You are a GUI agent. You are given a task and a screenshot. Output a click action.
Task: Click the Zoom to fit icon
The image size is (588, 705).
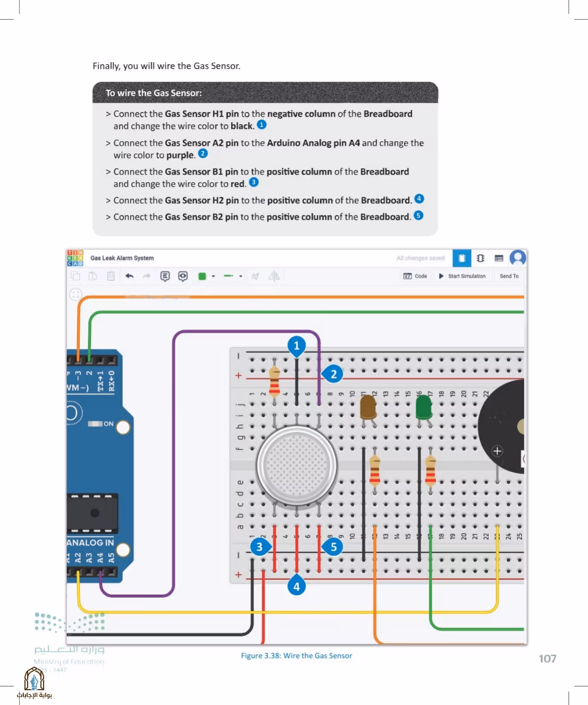point(76,294)
